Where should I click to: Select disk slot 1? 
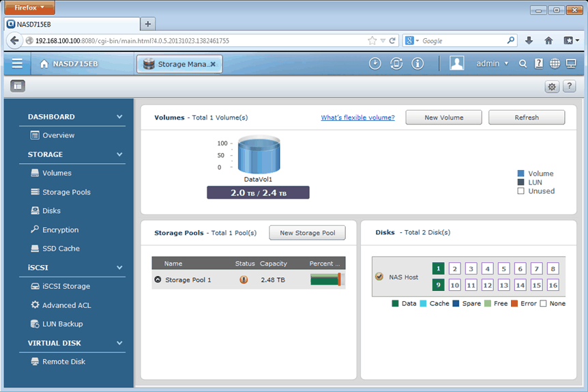[x=438, y=268]
